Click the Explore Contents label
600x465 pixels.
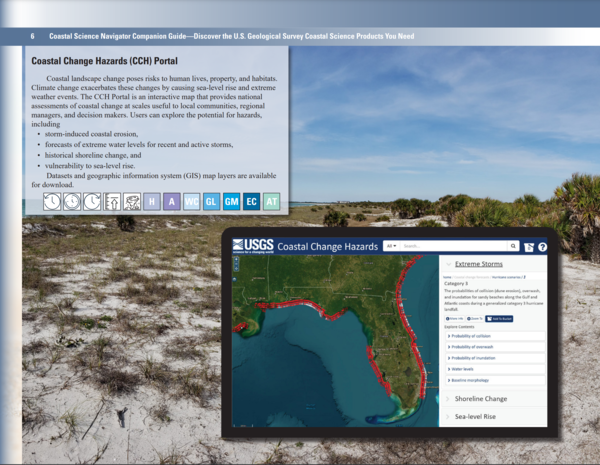(459, 327)
